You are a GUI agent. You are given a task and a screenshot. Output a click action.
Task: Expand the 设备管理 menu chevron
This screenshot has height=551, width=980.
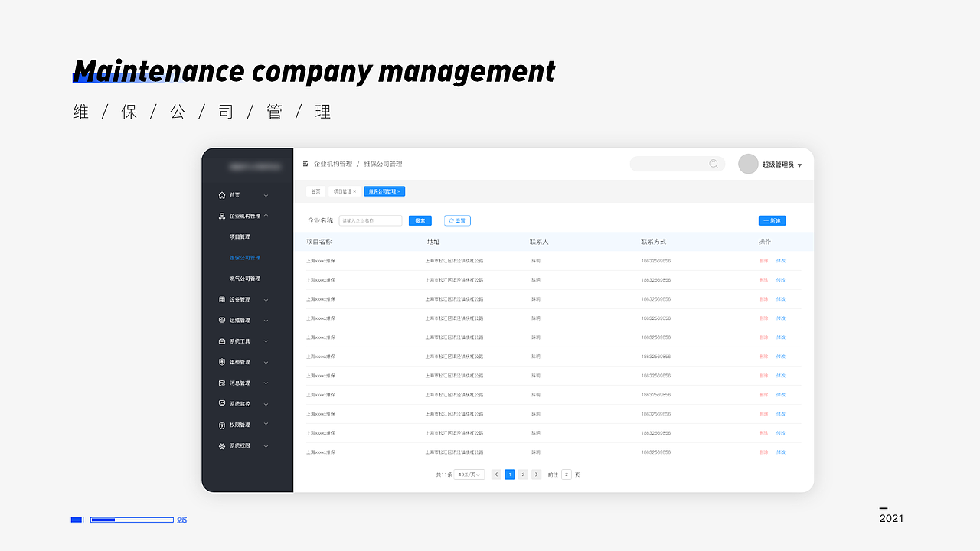pos(266,300)
